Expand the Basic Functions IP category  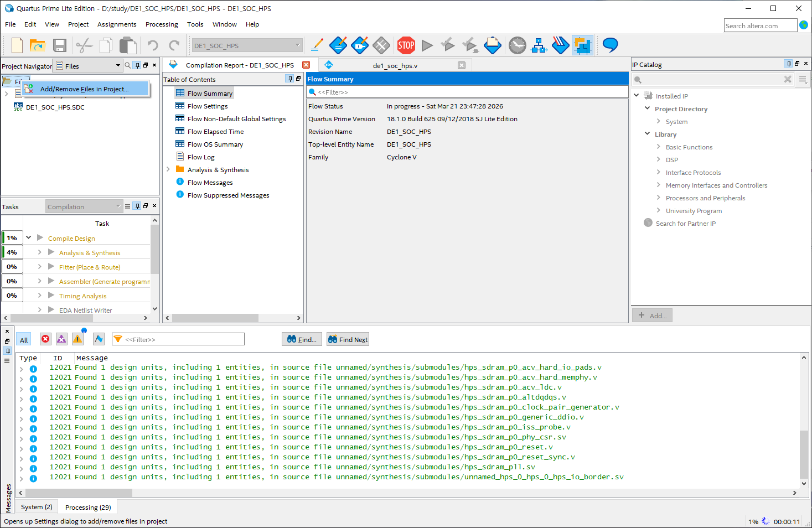tap(659, 147)
